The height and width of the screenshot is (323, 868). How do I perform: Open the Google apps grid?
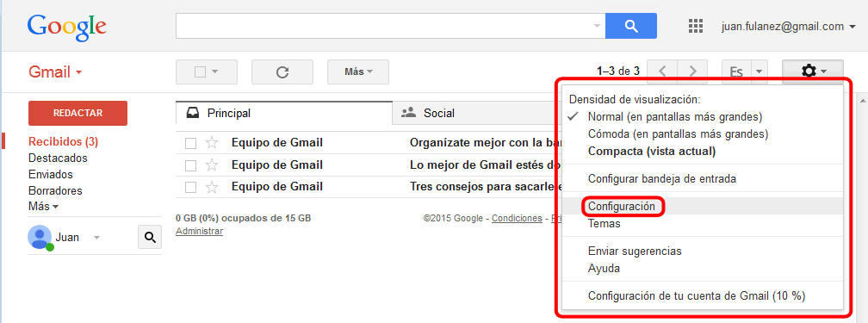click(x=695, y=26)
